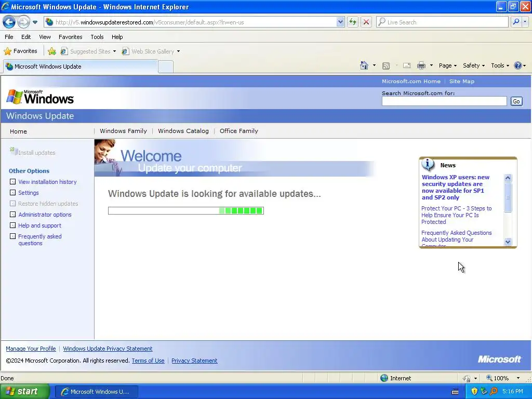Click the Home page icon
Screen dimensions: 532x399
[x=364, y=65]
